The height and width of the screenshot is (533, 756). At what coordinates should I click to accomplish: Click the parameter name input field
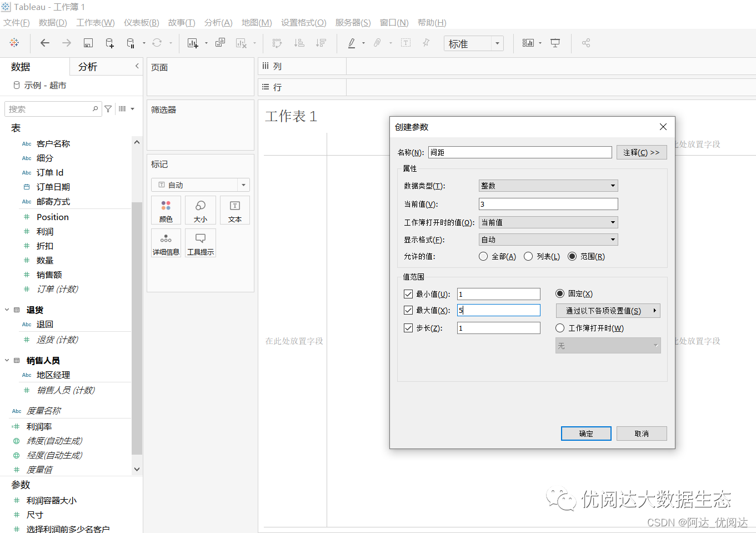click(x=520, y=152)
